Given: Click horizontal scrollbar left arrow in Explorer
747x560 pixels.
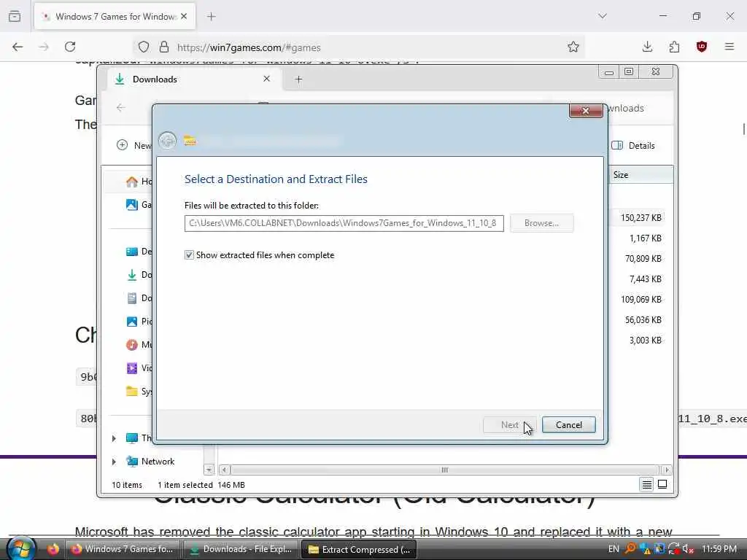Looking at the screenshot, I should [224, 470].
